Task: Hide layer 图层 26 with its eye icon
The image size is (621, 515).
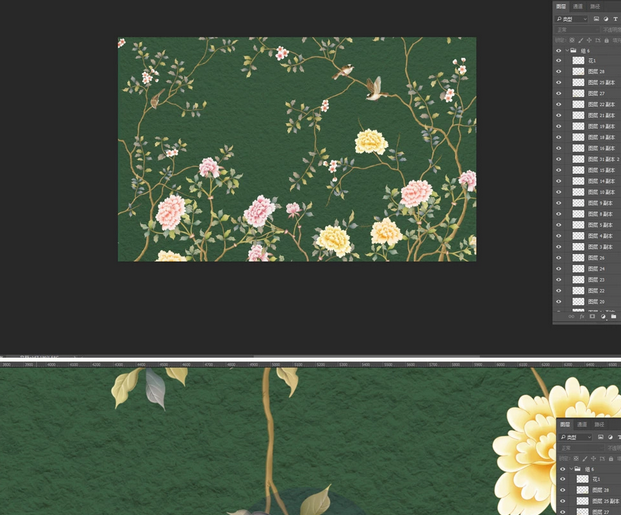Action: click(x=559, y=258)
